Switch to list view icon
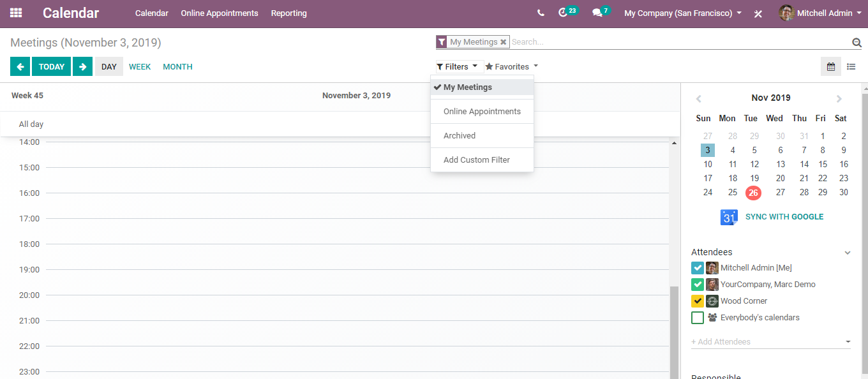Screen dimensions: 868x379 851,66
